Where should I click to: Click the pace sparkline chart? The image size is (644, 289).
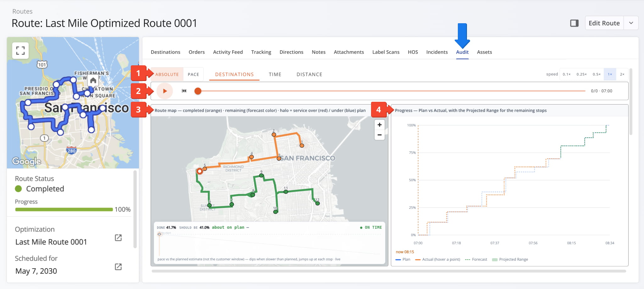click(269, 244)
